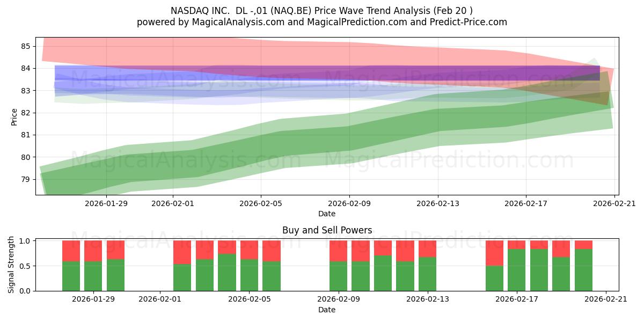Viewport: 644px width, 322px height.
Task: Click 2026-02-05 date tick under the powers chart
Action: (249, 299)
